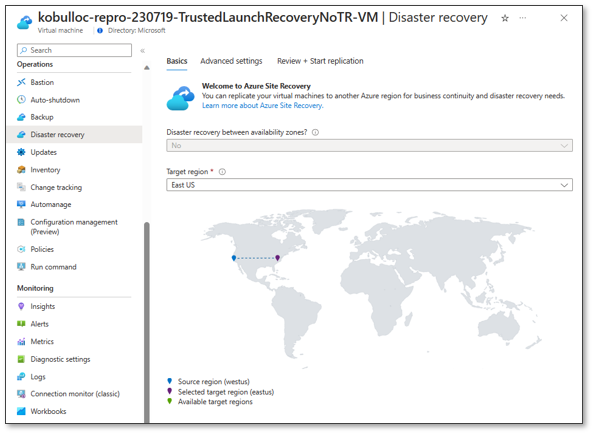Image resolution: width=593 pixels, height=435 pixels.
Task: Click the Change tracking icon
Action: (21, 187)
